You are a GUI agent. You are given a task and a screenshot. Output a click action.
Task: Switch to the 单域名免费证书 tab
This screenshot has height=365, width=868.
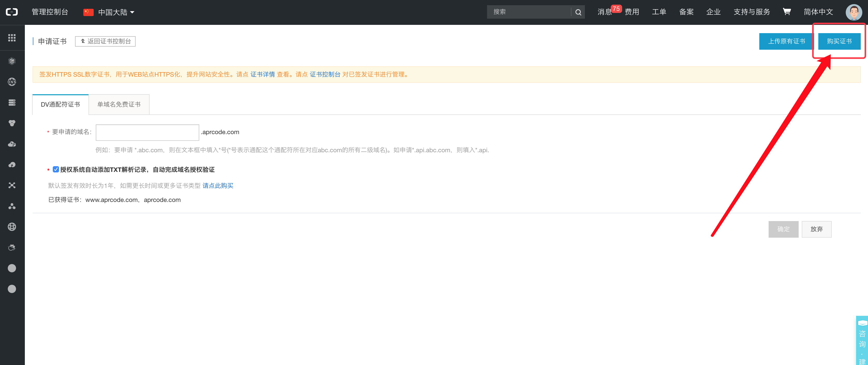click(x=119, y=105)
